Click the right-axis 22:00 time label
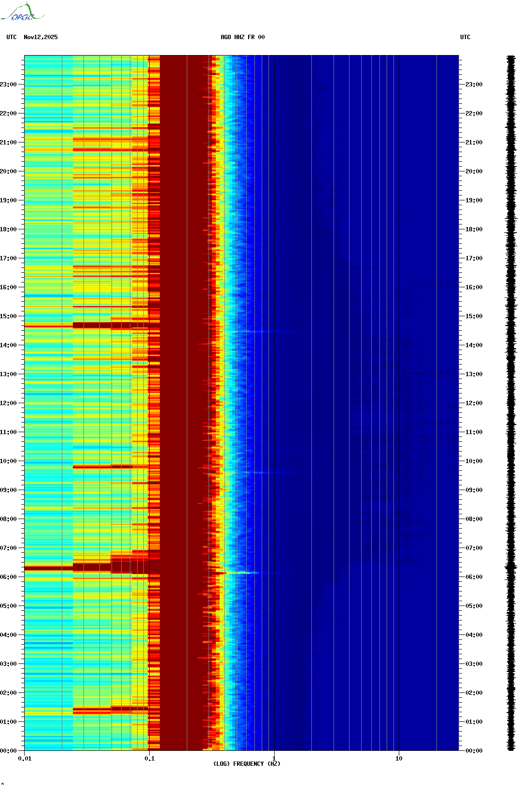The width and height of the screenshot is (532, 789). pyautogui.click(x=474, y=113)
